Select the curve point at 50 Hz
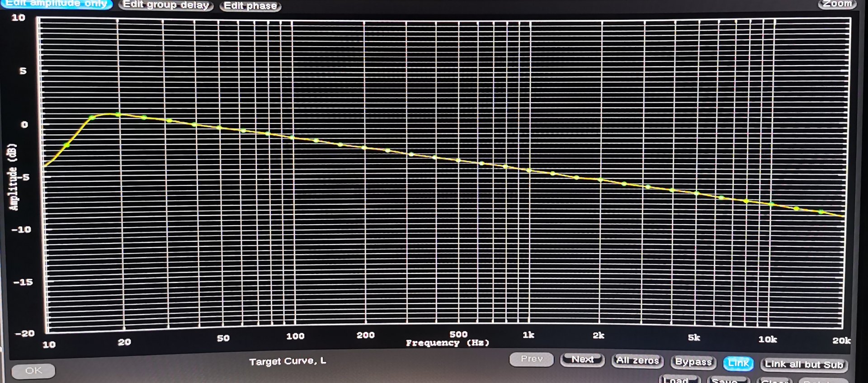Viewport: 868px width, 383px height. [219, 128]
